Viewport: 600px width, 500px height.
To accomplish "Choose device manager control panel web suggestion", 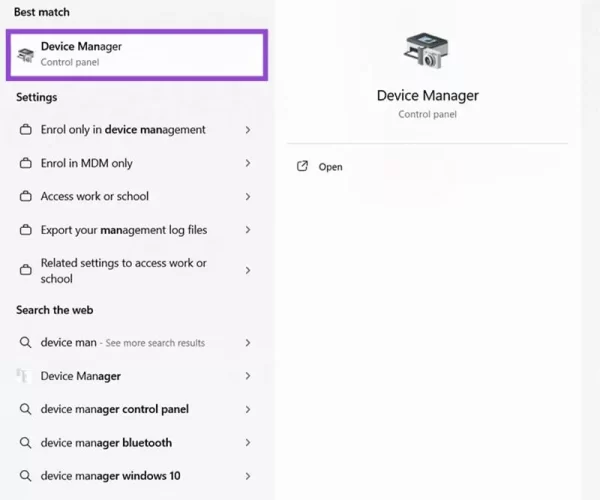I will tap(114, 409).
